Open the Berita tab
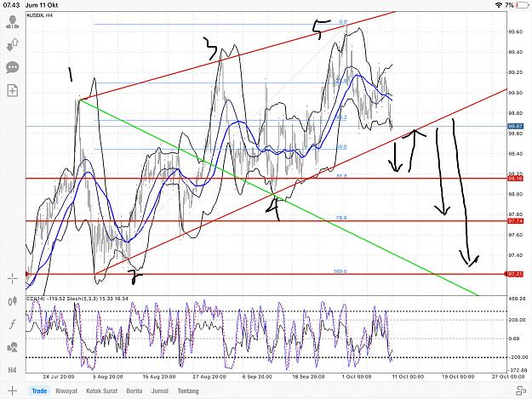 pyautogui.click(x=134, y=390)
